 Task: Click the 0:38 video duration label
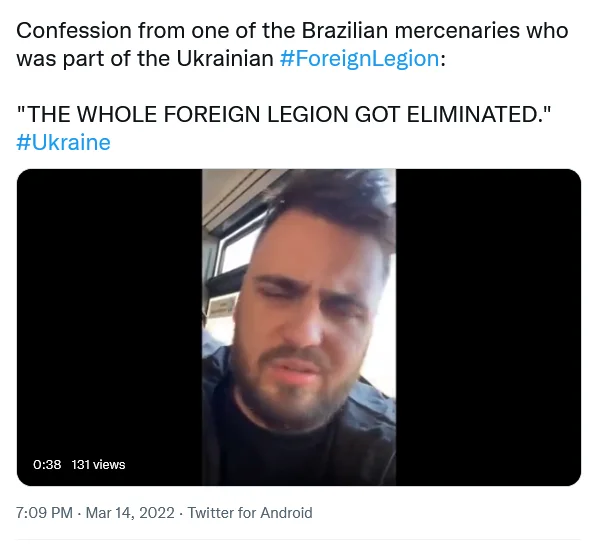pyautogui.click(x=47, y=464)
